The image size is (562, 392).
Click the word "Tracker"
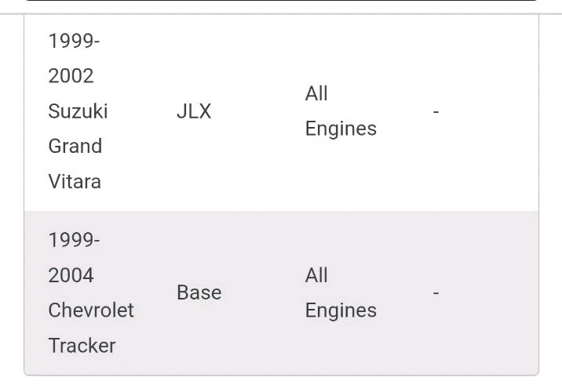pos(82,346)
